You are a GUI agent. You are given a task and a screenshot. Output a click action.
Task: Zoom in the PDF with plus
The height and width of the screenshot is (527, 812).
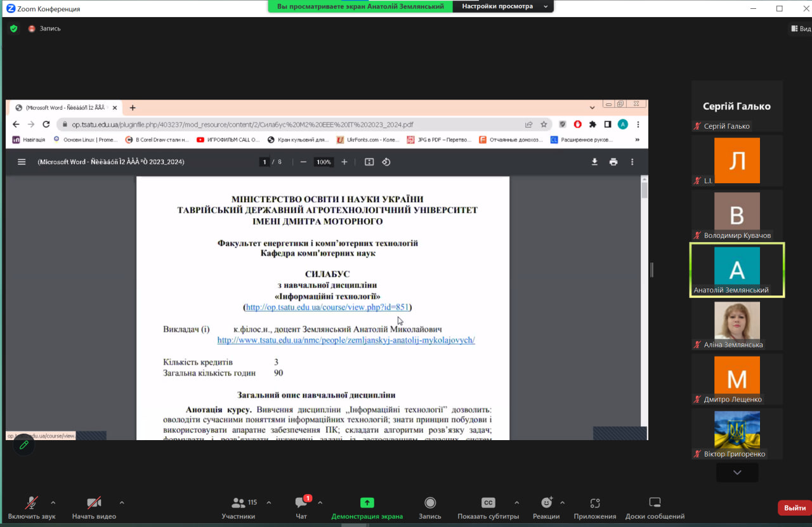point(344,162)
